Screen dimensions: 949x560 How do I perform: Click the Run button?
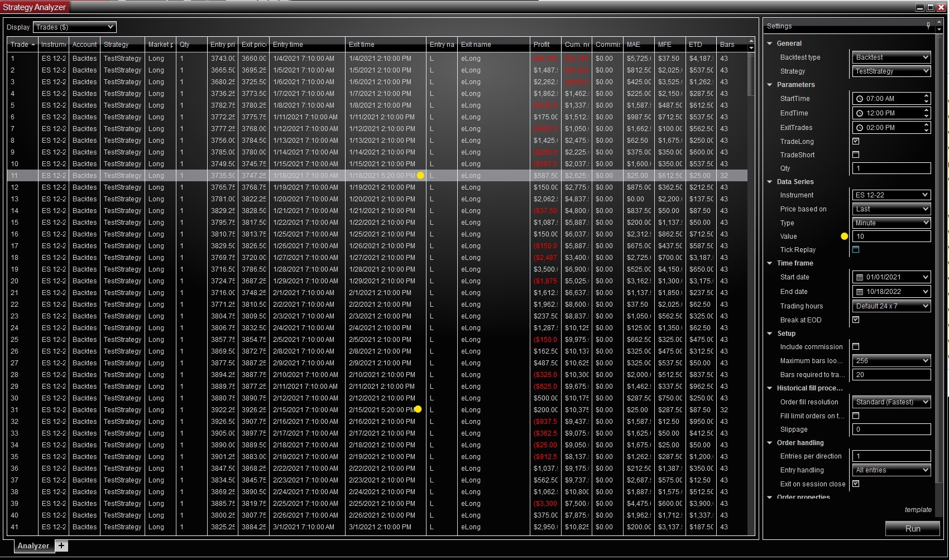[x=913, y=528]
